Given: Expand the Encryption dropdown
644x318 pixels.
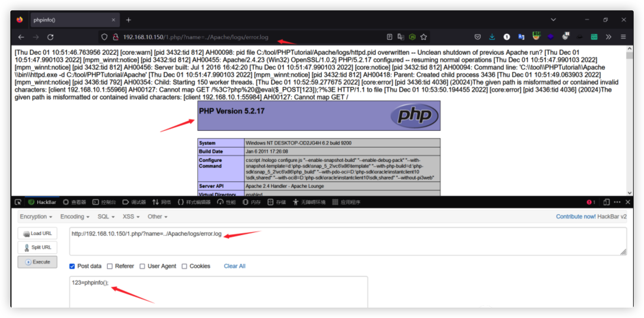Looking at the screenshot, I should pos(36,217).
